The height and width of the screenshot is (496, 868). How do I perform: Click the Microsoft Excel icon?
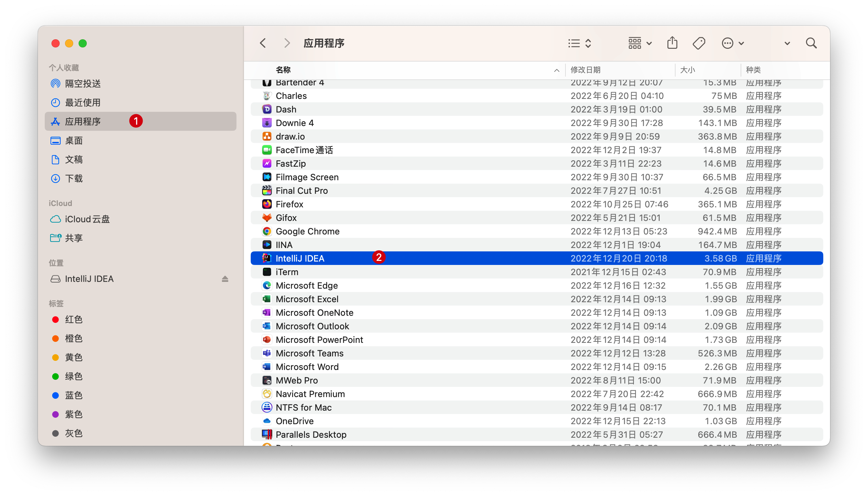(267, 299)
